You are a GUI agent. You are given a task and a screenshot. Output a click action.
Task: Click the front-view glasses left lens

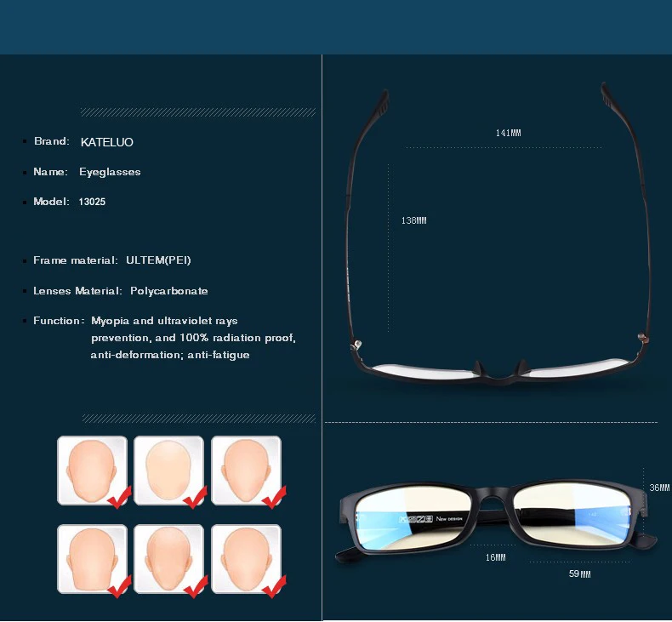tap(415, 518)
